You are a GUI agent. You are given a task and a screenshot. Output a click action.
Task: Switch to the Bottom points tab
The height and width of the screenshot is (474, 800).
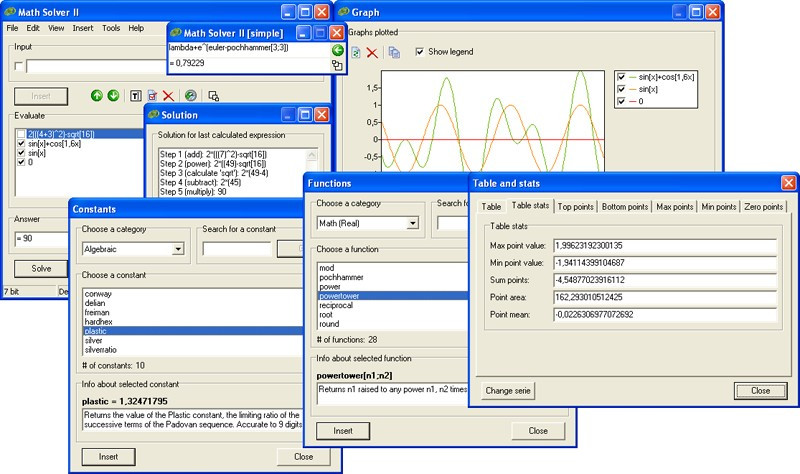coord(625,207)
